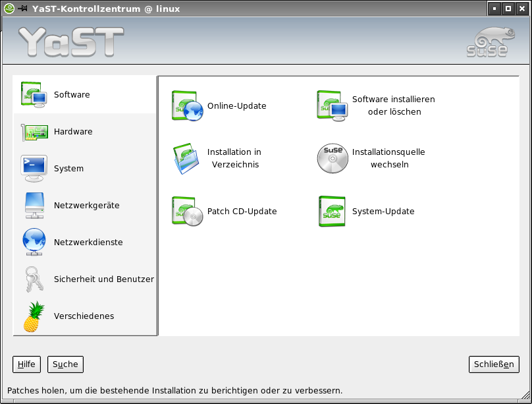Launch the Online-Update module icon

tap(188, 105)
